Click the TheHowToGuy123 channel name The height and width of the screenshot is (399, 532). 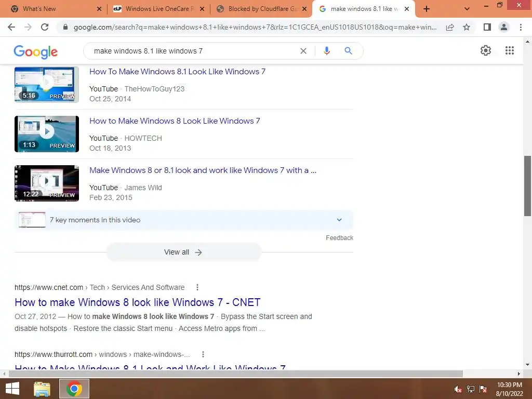(154, 89)
